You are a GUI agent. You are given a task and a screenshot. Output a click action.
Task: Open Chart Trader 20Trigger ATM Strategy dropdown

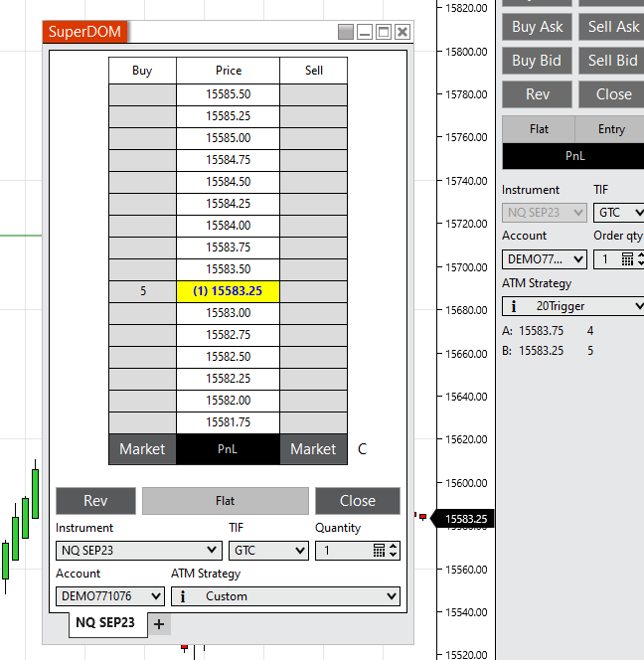[x=572, y=306]
